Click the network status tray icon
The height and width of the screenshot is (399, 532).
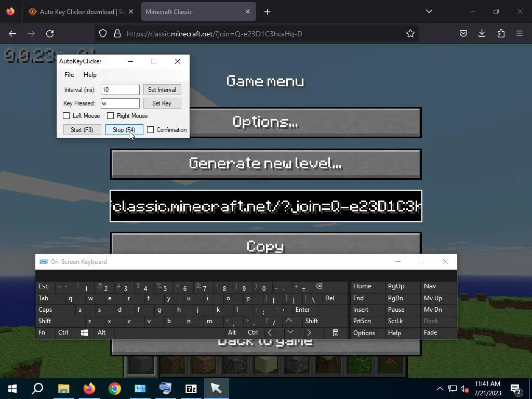(453, 389)
